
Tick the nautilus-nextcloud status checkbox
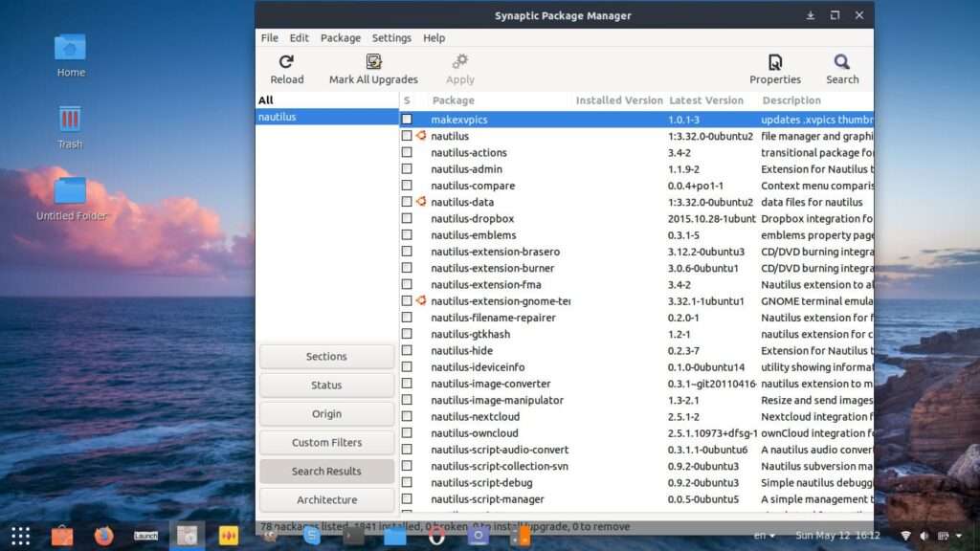coord(407,416)
